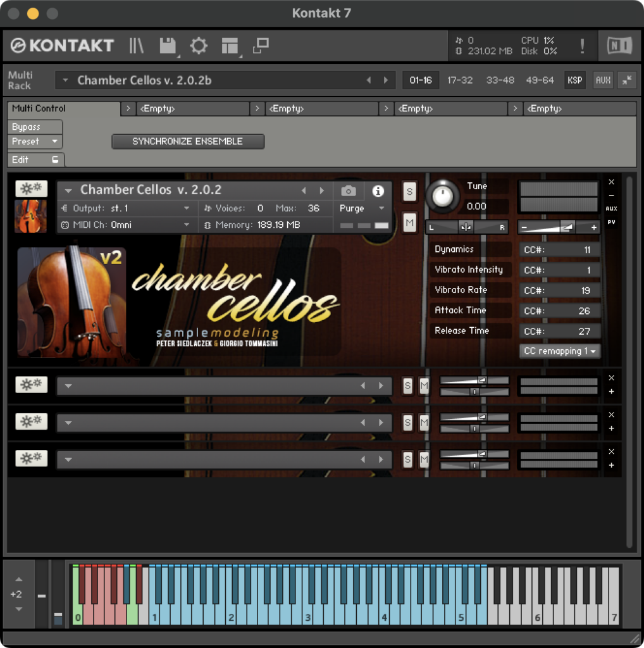The image size is (644, 648).
Task: Click the snapshot camera icon
Action: [348, 191]
